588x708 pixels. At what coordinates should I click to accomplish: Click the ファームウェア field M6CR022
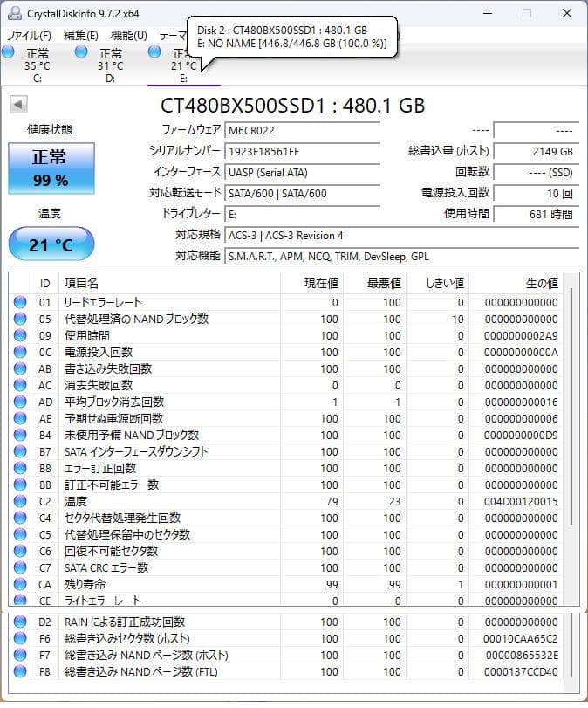click(x=303, y=130)
